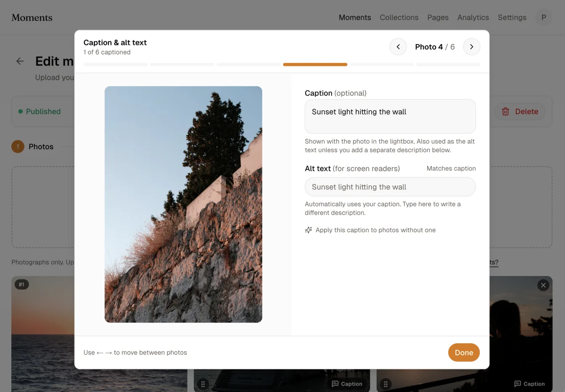This screenshot has width=565, height=392.
Task: Remove the background photo with the X icon
Action: click(543, 285)
